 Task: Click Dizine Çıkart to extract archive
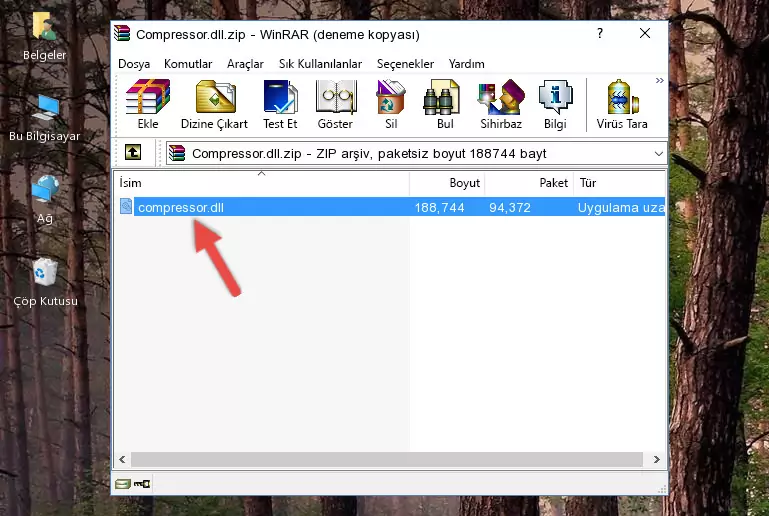pyautogui.click(x=214, y=104)
